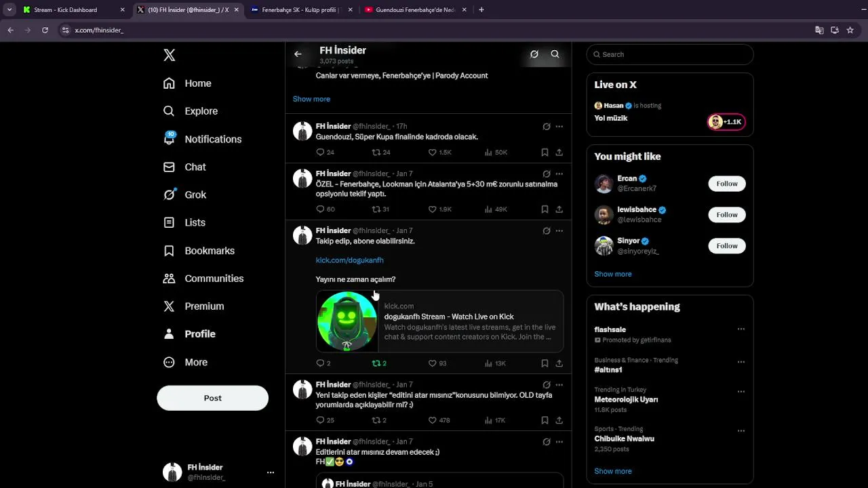Click the X logo in sidebar
The image size is (868, 488).
[170, 56]
